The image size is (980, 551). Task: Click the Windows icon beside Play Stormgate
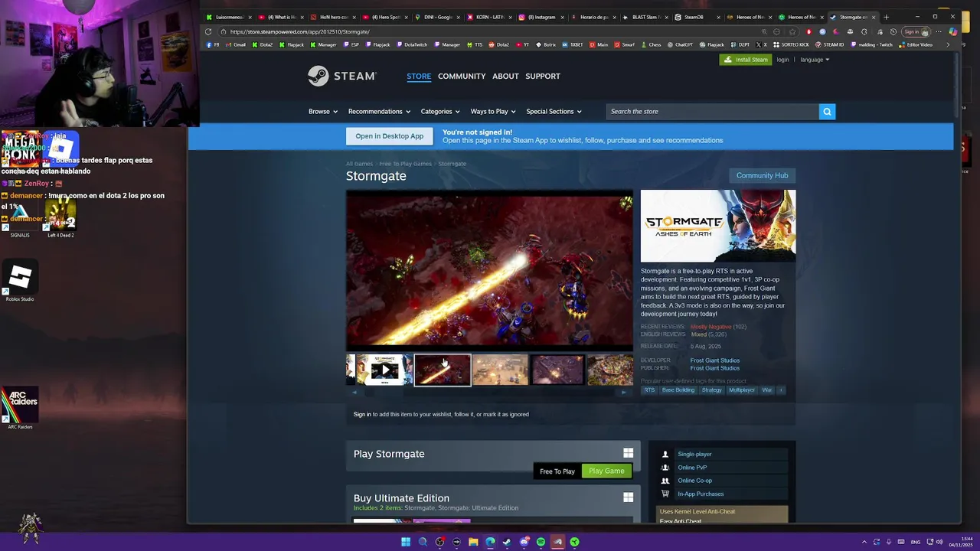click(628, 453)
